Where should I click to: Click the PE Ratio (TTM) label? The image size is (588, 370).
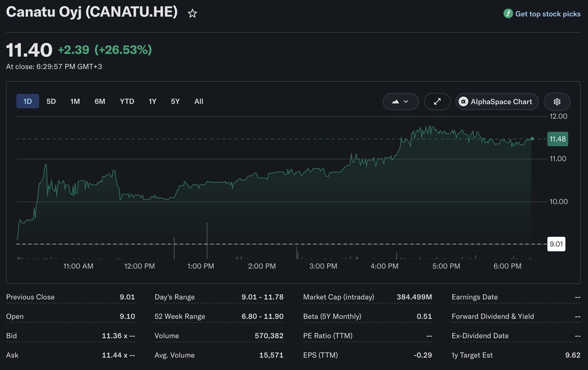coord(328,336)
